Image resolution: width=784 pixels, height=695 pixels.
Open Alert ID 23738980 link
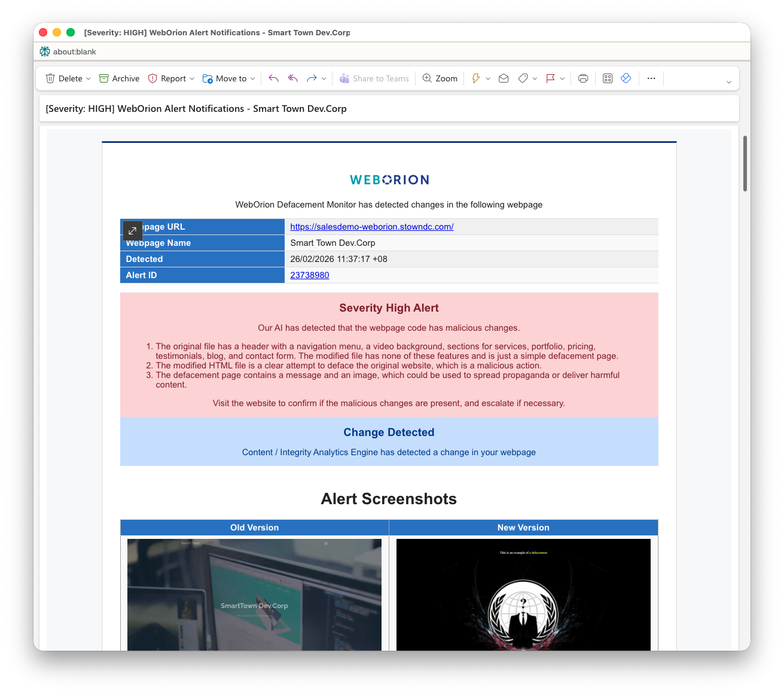click(309, 275)
